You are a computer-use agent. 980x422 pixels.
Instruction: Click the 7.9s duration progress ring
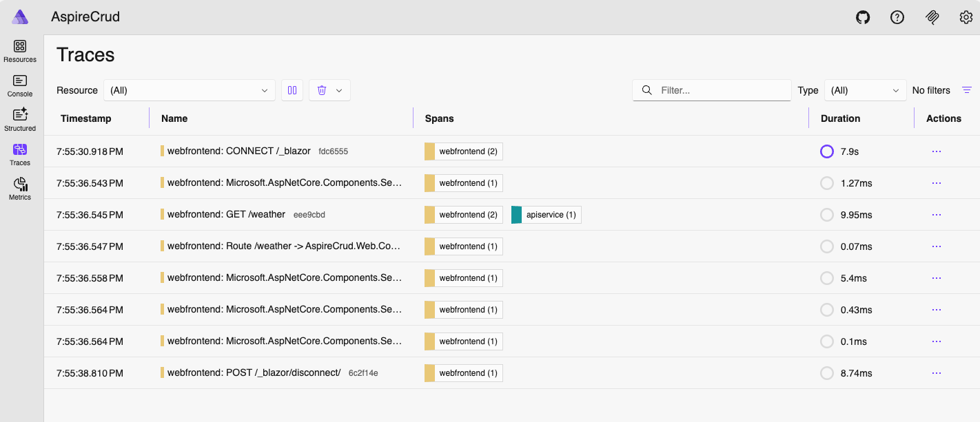(827, 151)
